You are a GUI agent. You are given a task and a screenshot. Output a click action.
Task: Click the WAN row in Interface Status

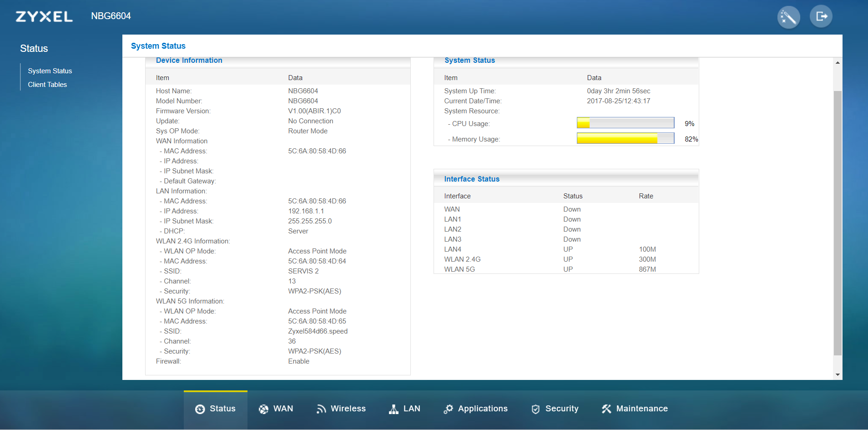coord(566,209)
